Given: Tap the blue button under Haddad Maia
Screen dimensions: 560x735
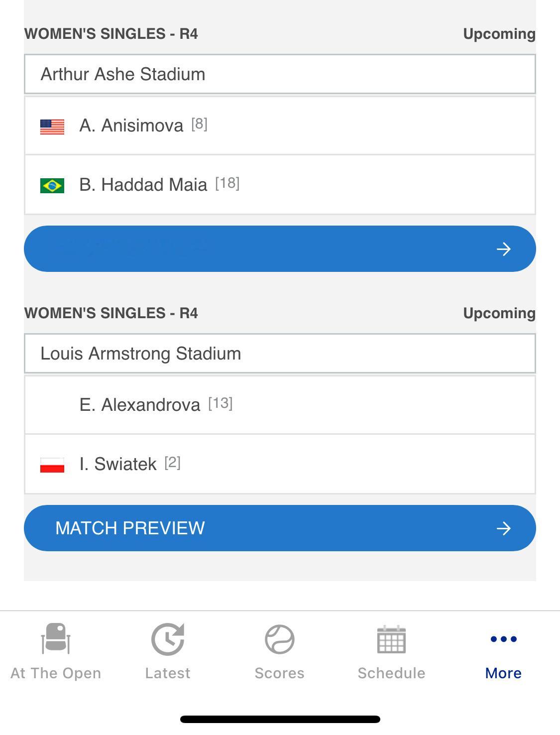Looking at the screenshot, I should click(x=280, y=248).
